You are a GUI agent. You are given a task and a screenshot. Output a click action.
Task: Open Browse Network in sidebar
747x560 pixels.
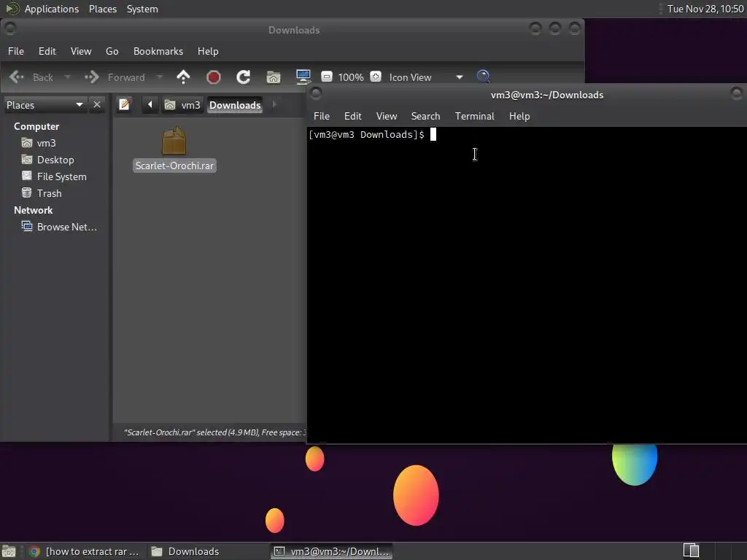point(59,227)
